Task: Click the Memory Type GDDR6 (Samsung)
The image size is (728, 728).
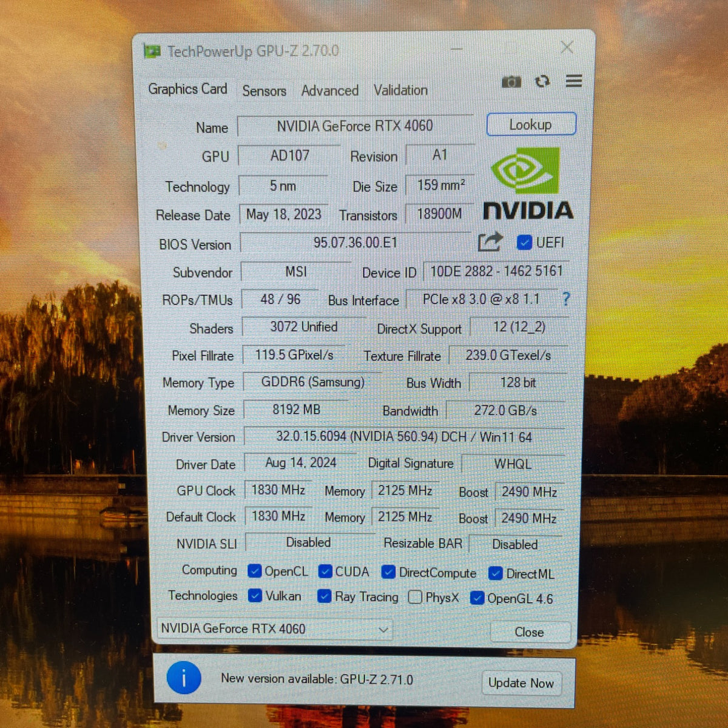Action: point(312,382)
